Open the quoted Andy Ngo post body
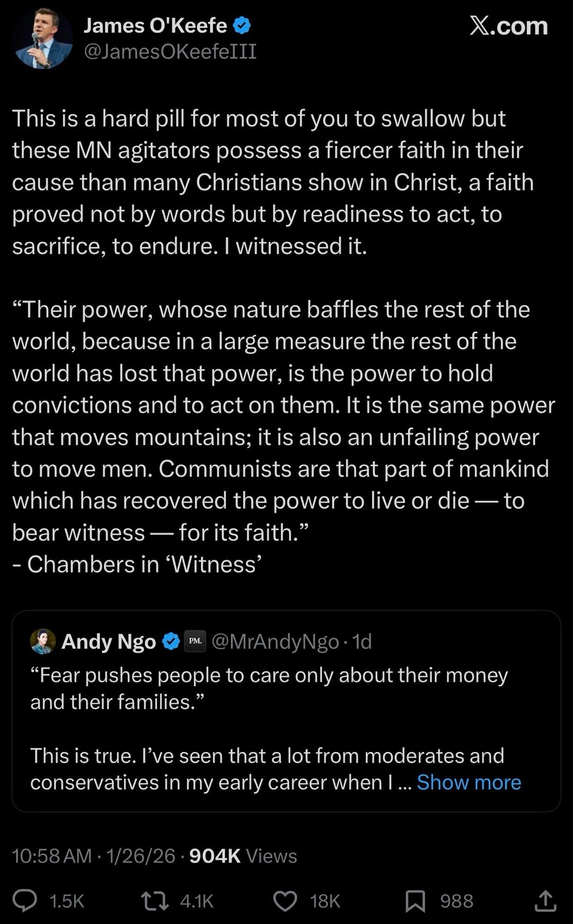Image resolution: width=573 pixels, height=924 pixels. click(268, 688)
